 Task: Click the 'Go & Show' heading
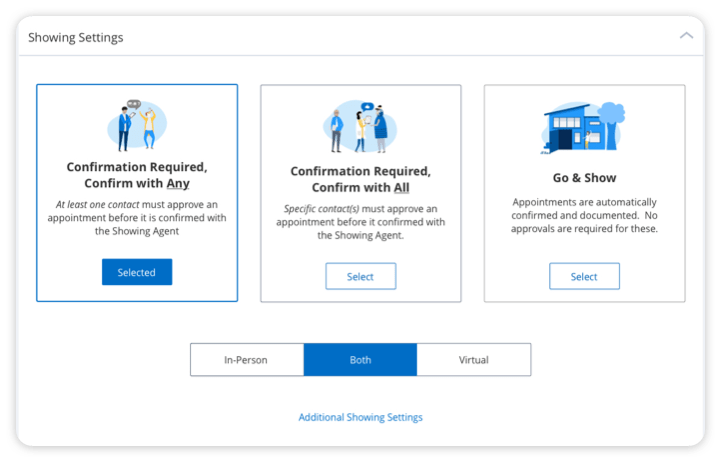(584, 178)
